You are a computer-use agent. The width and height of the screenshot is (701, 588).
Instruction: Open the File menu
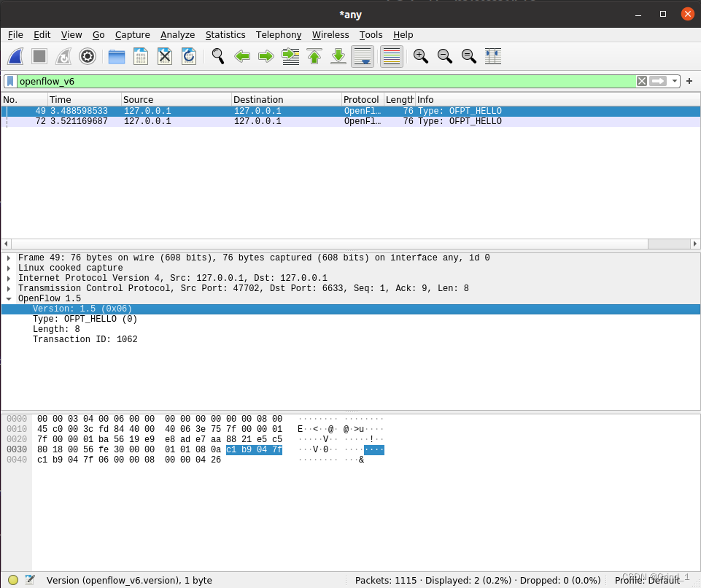(15, 35)
